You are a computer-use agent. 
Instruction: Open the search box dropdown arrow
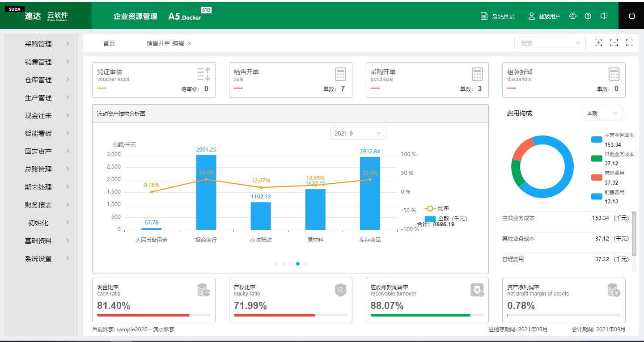click(x=578, y=43)
